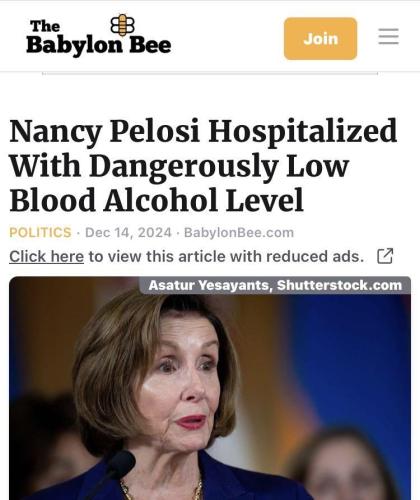420x500 pixels.
Task: Click the yellow Join button
Action: [x=320, y=39]
